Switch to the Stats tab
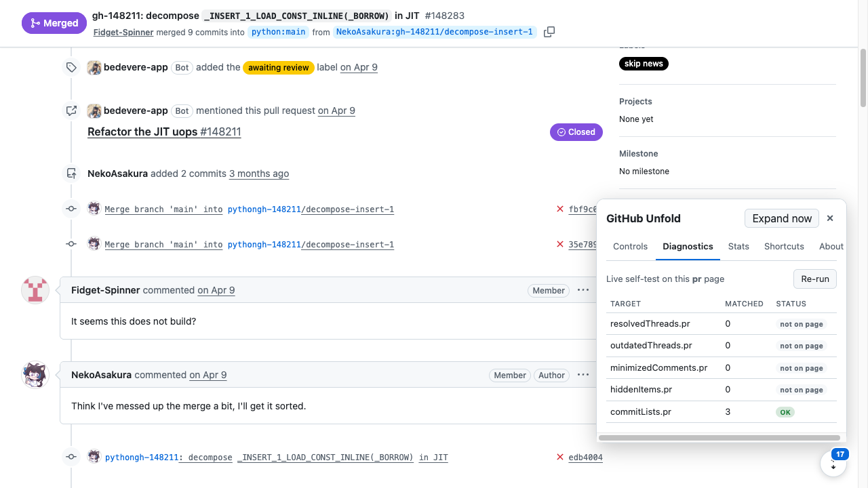Screen dimensions: 868x488 pos(738,247)
